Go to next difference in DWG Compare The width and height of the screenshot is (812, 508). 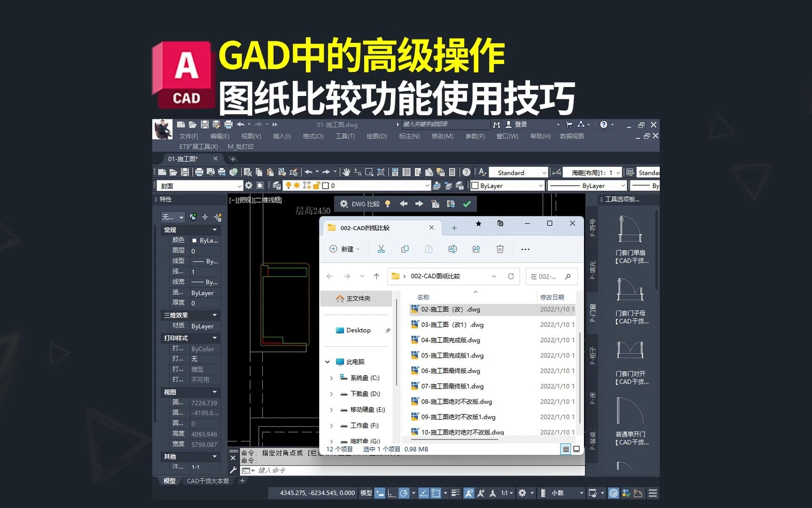pos(419,204)
